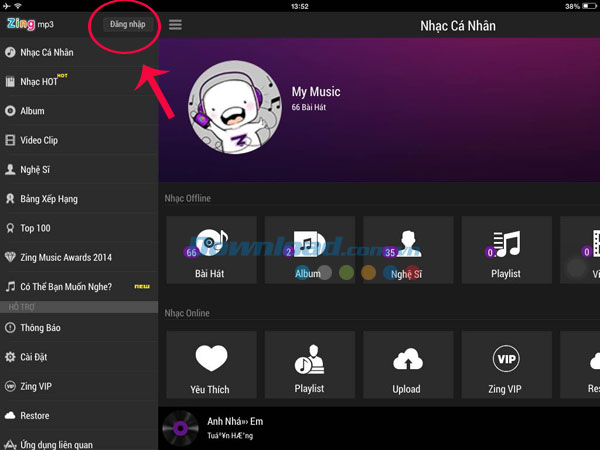Open the offline Nghệ Sĩ tile

[x=408, y=250]
